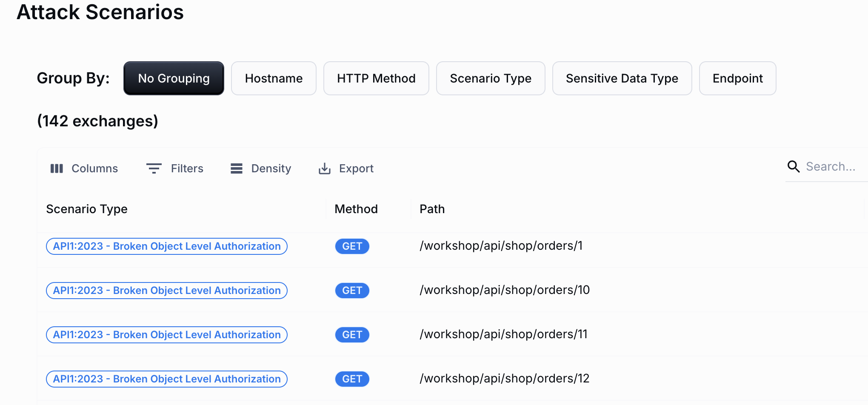Select the Endpoint grouping button

(737, 78)
